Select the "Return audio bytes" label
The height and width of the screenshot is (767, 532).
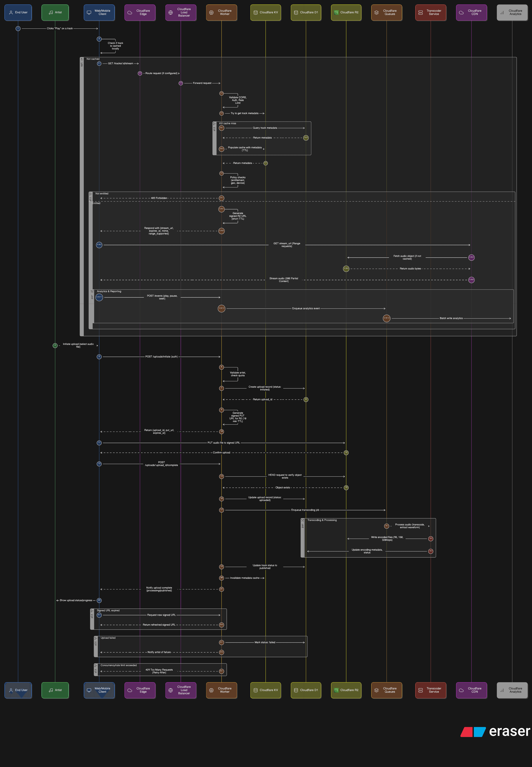410,269
